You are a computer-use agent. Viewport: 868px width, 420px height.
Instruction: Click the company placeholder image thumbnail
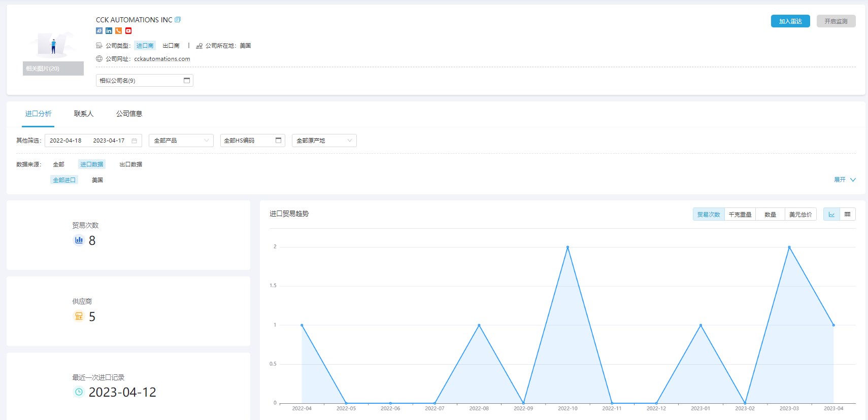[x=53, y=45]
